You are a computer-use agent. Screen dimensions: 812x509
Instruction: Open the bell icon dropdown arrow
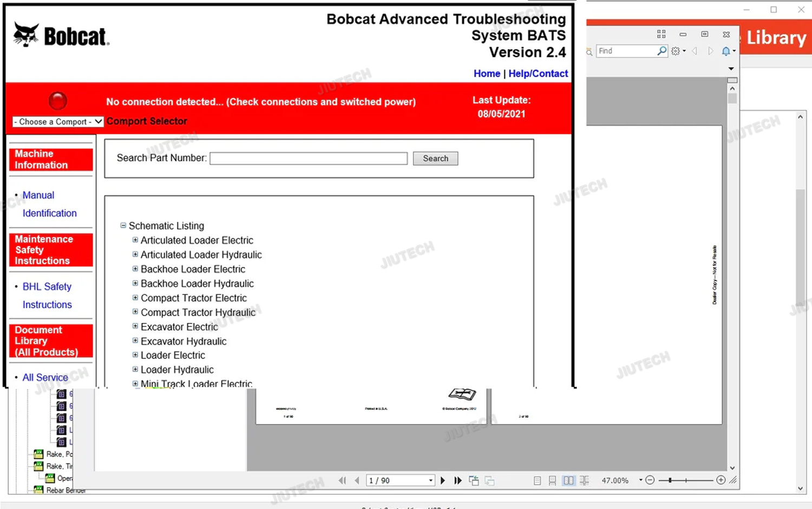pyautogui.click(x=734, y=51)
